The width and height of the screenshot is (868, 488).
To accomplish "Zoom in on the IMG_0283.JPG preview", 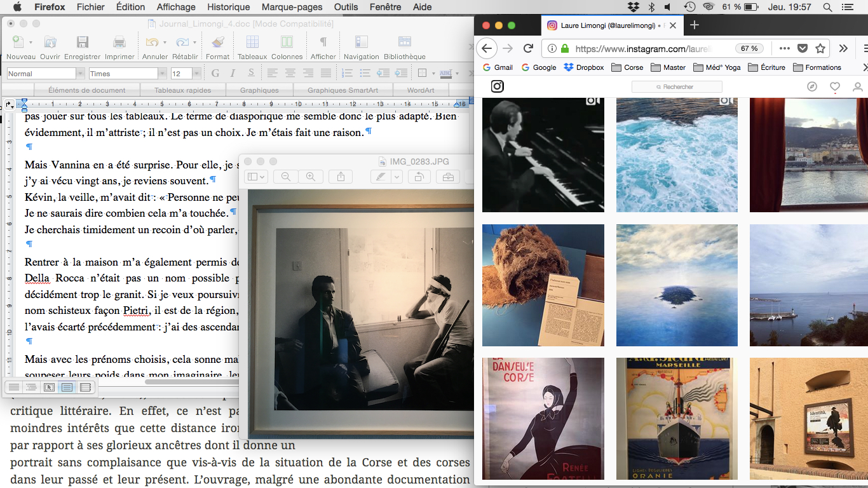I will 311,177.
